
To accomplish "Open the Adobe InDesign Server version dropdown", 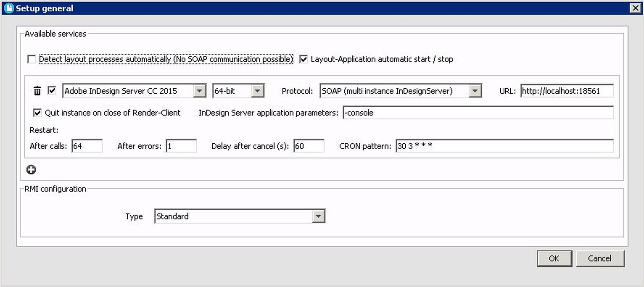I will (x=199, y=91).
